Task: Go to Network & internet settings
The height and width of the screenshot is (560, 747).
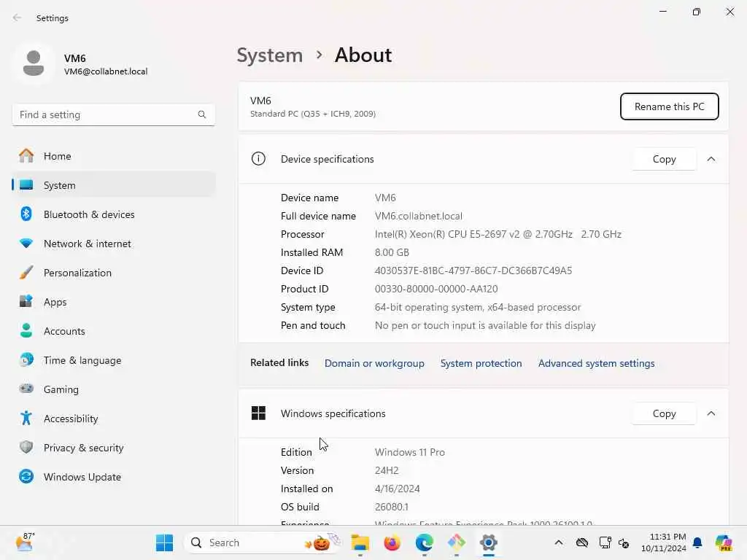Action: point(113,244)
